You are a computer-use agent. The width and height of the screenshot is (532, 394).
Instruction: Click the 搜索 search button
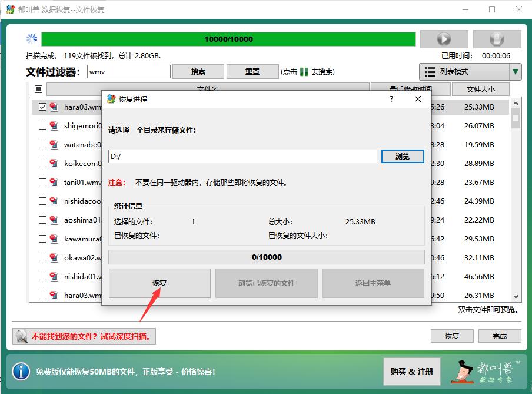pos(198,71)
